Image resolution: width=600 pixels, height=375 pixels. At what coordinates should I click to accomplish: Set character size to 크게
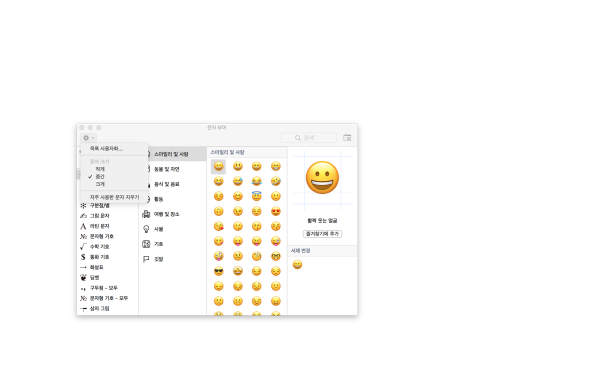coord(100,184)
